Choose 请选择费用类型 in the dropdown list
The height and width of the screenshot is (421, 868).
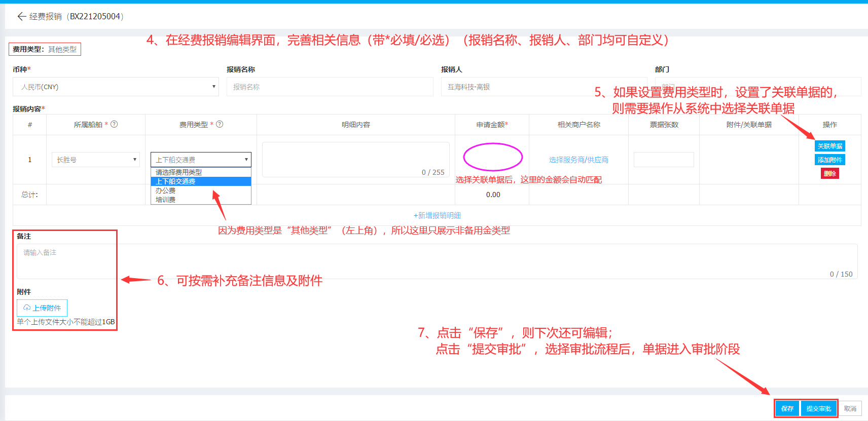(201, 172)
